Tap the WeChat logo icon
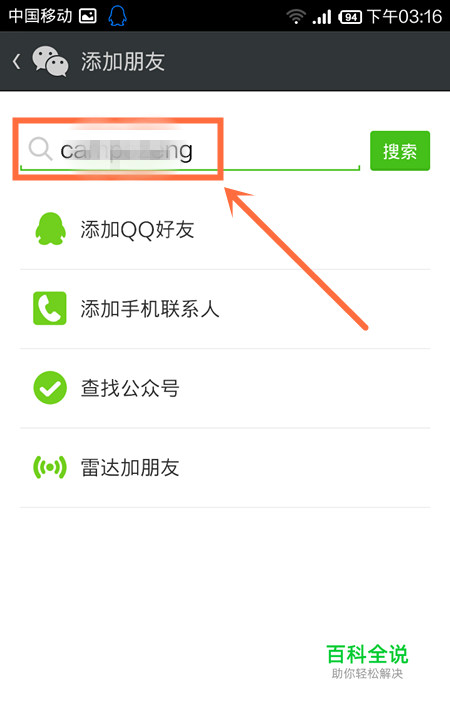 [x=50, y=61]
